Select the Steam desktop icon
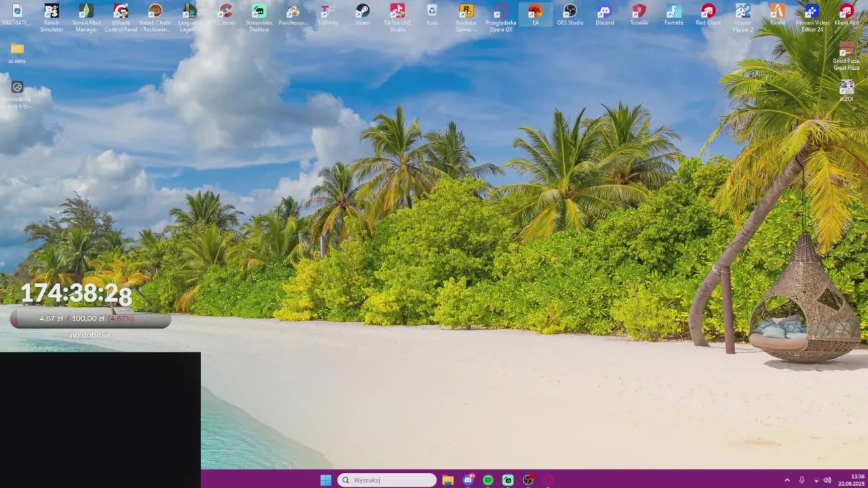This screenshot has width=868, height=488. point(363,15)
